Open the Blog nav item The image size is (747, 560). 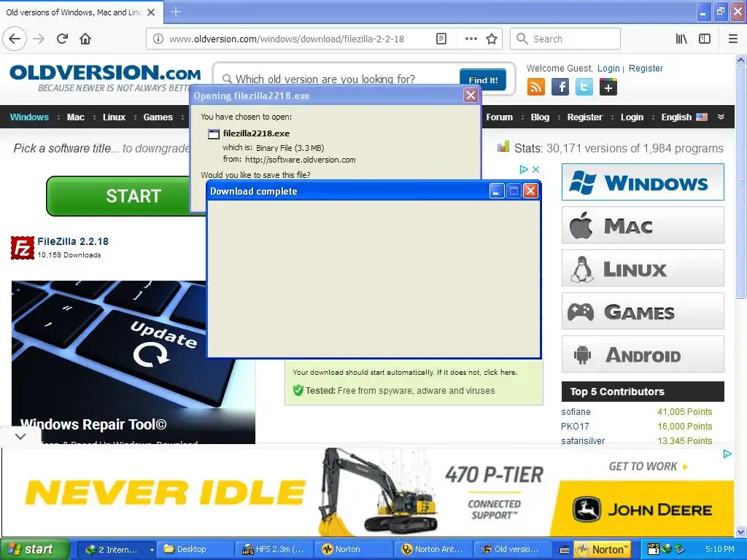pos(540,117)
